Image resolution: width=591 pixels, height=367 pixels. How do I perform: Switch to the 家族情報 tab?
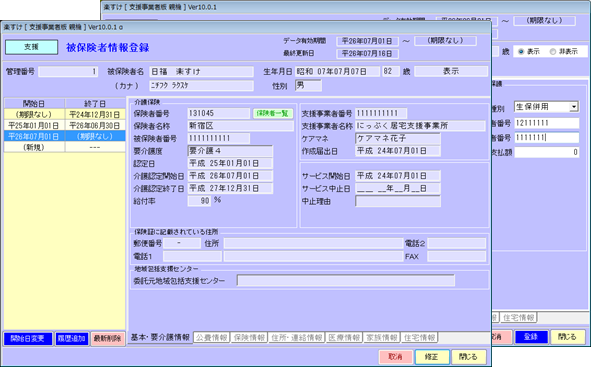382,338
